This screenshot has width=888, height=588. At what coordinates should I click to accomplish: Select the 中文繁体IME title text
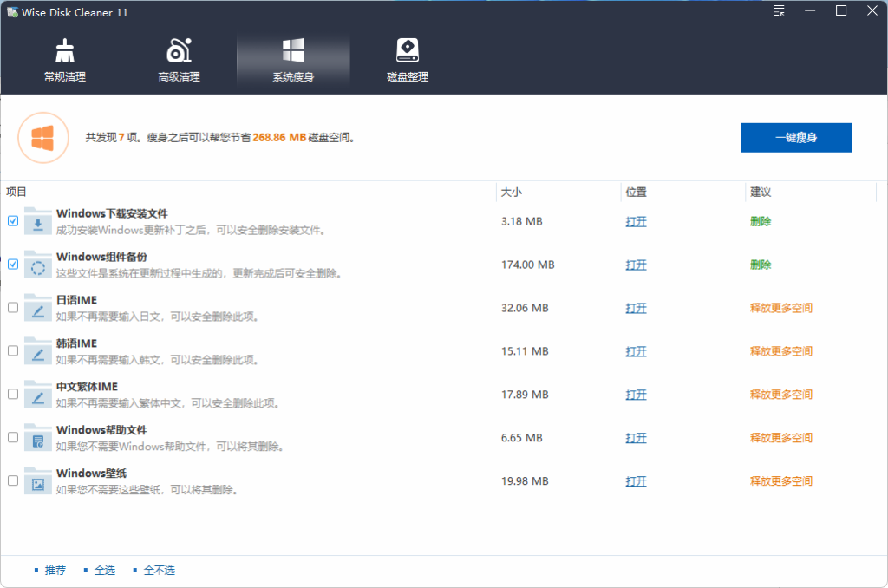tap(88, 386)
